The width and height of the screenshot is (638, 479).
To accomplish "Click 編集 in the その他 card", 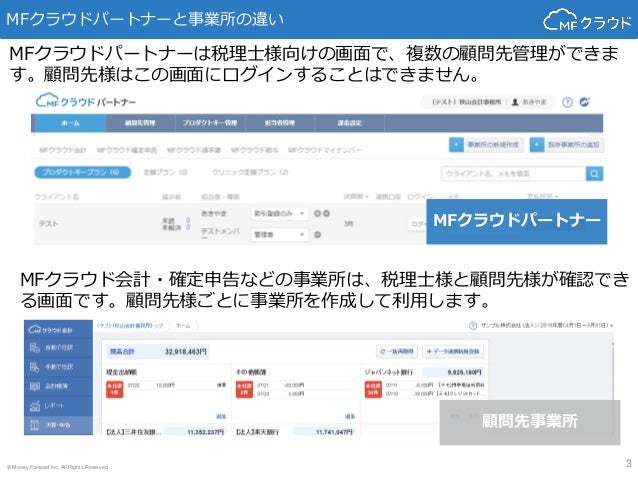I will pyautogui.click(x=350, y=416).
